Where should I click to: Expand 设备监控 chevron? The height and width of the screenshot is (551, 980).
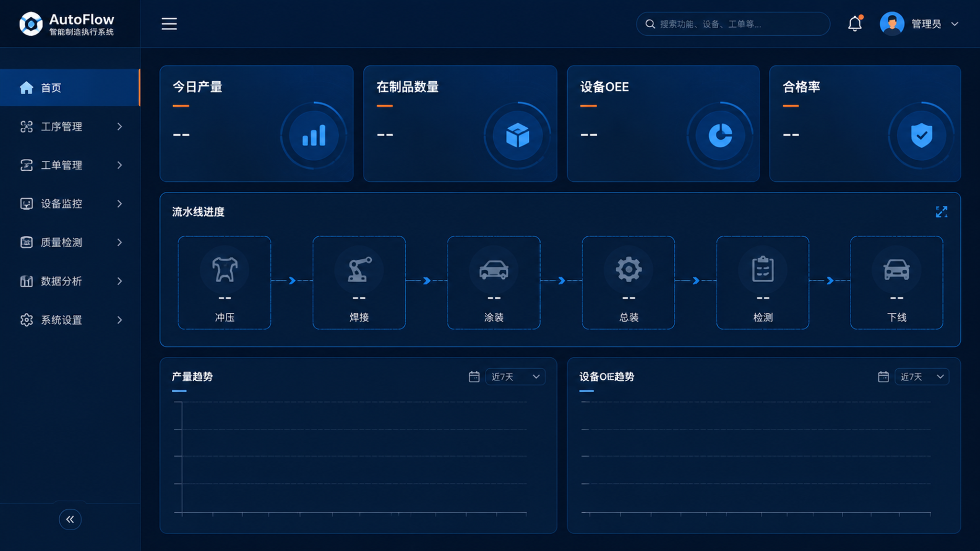(120, 204)
